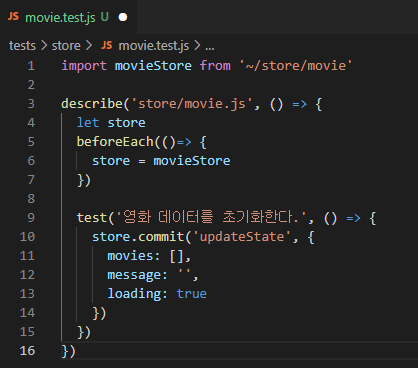
Task: Click movie.test.js in the breadcrumb path
Action: point(154,46)
